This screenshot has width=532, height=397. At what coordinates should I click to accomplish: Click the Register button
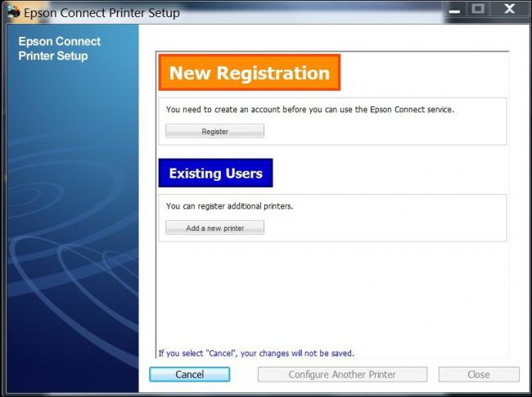point(214,131)
